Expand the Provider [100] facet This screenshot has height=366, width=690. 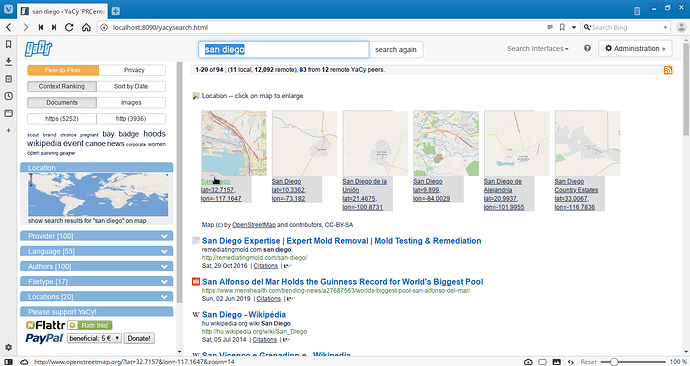[96, 236]
